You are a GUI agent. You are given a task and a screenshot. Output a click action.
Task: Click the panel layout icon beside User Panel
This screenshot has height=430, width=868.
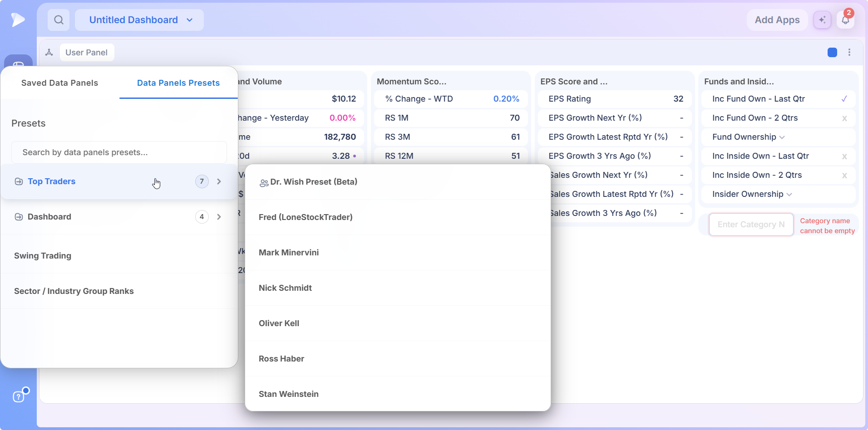tap(49, 52)
